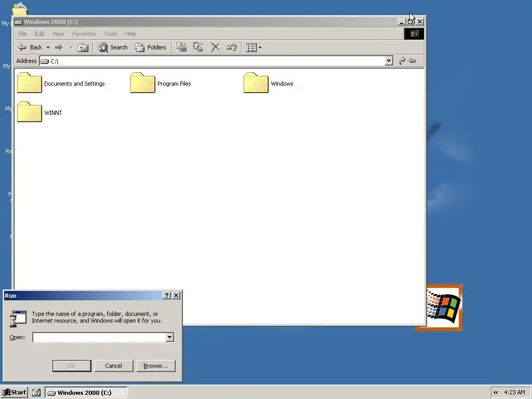Click Cancel in the Run dialog

coord(114,366)
